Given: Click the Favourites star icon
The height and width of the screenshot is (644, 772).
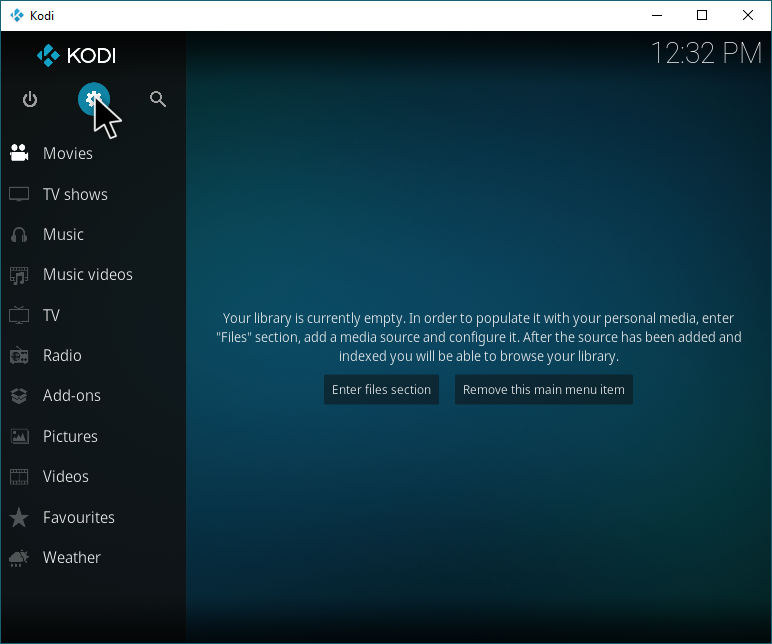Looking at the screenshot, I should 19,517.
